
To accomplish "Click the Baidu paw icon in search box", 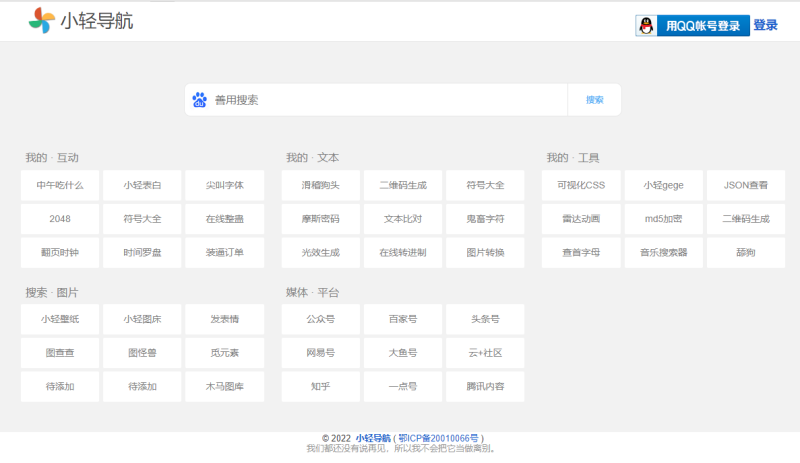I will 199,100.
